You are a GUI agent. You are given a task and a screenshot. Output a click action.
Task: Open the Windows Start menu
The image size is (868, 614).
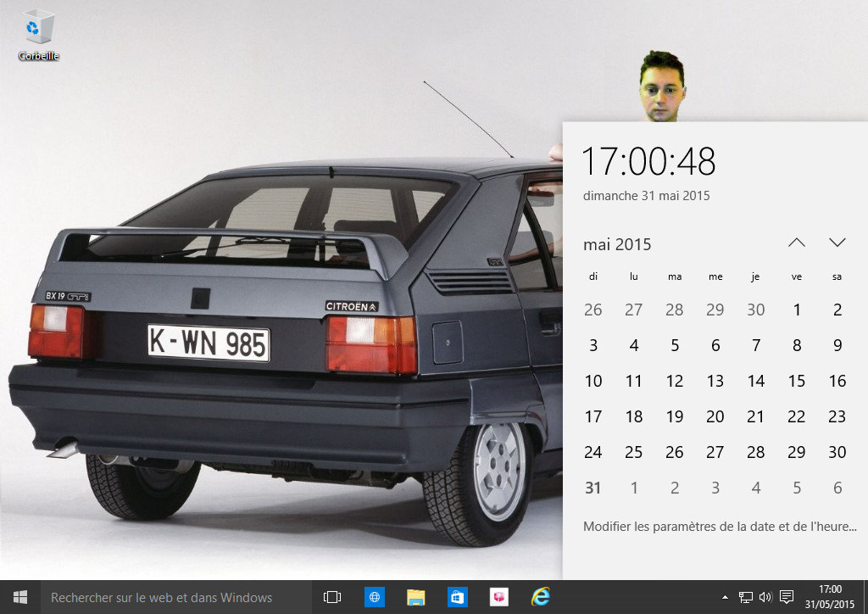[20, 597]
